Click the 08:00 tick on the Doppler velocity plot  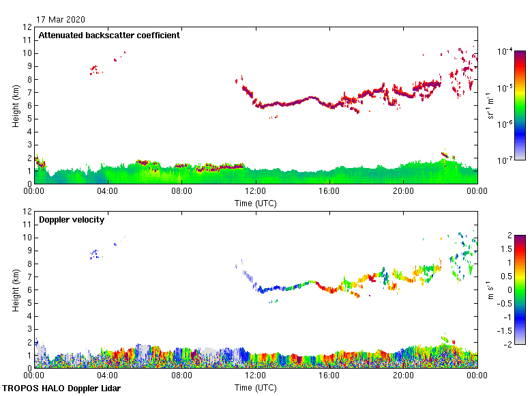tap(181, 376)
